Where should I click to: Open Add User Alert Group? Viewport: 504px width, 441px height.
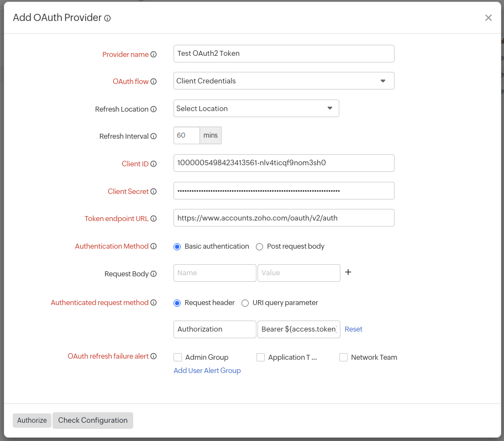click(207, 370)
